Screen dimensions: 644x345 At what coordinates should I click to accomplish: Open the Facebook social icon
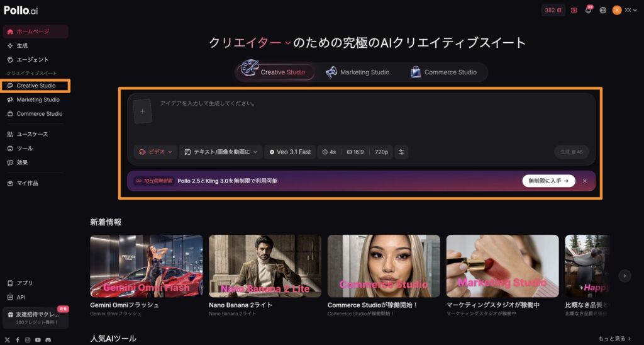[x=17, y=340]
